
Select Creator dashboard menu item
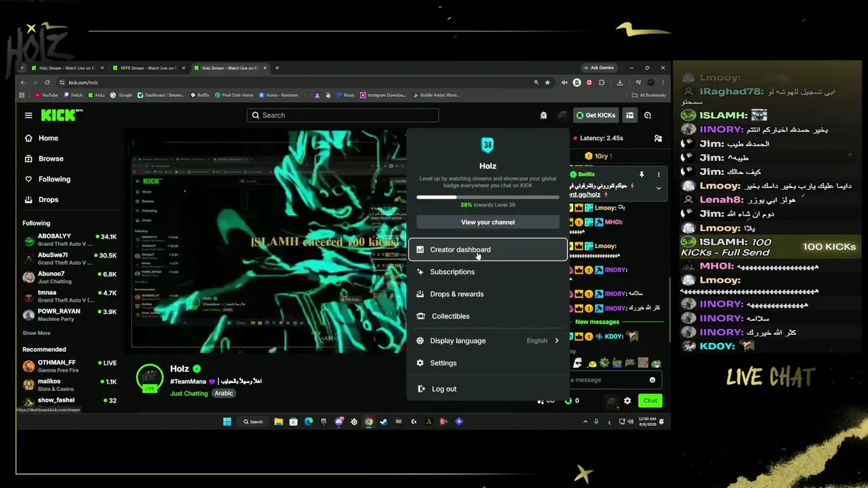488,249
